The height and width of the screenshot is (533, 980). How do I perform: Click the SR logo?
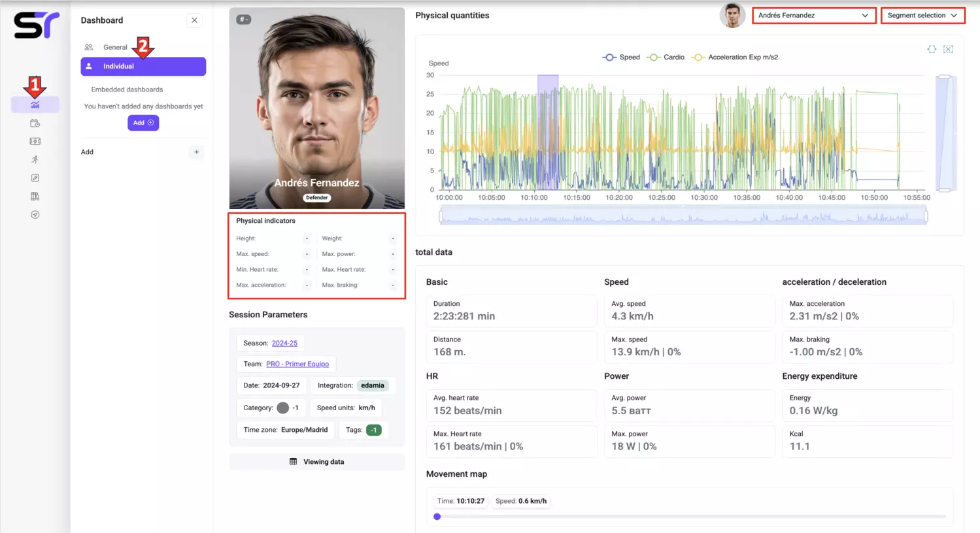(x=37, y=25)
